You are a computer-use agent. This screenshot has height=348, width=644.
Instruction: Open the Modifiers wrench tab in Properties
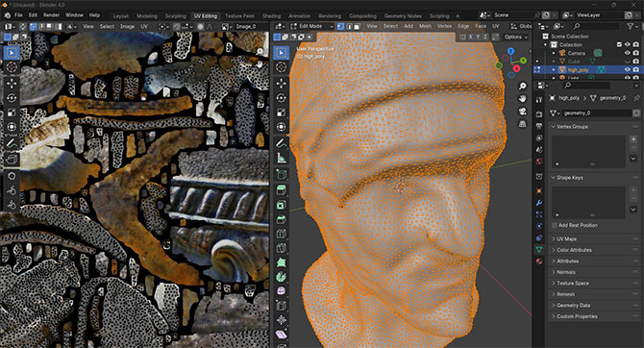pos(539,203)
